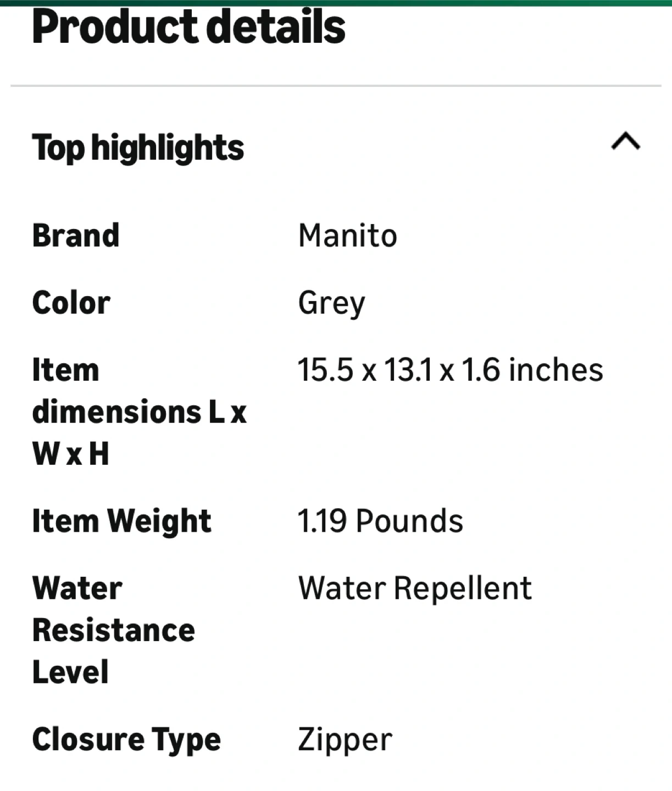672x791 pixels.
Task: Select the Item dimensions L x W x H label
Action: pyautogui.click(x=139, y=411)
